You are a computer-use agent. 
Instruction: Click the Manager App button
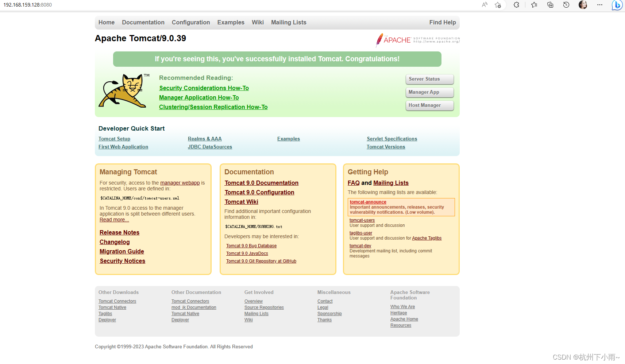tap(430, 92)
